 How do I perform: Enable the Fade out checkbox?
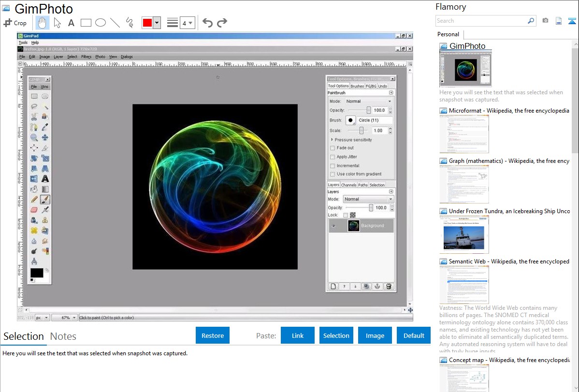pos(333,148)
